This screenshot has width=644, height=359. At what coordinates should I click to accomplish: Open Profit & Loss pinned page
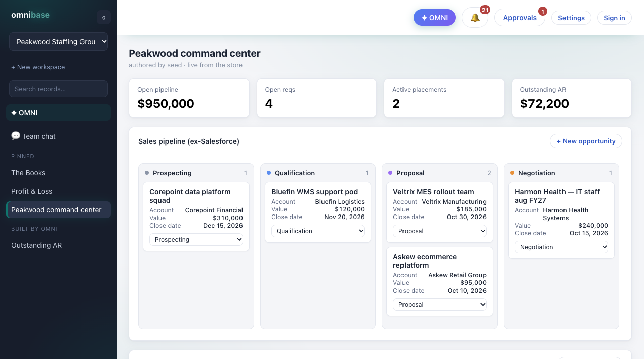(58, 191)
